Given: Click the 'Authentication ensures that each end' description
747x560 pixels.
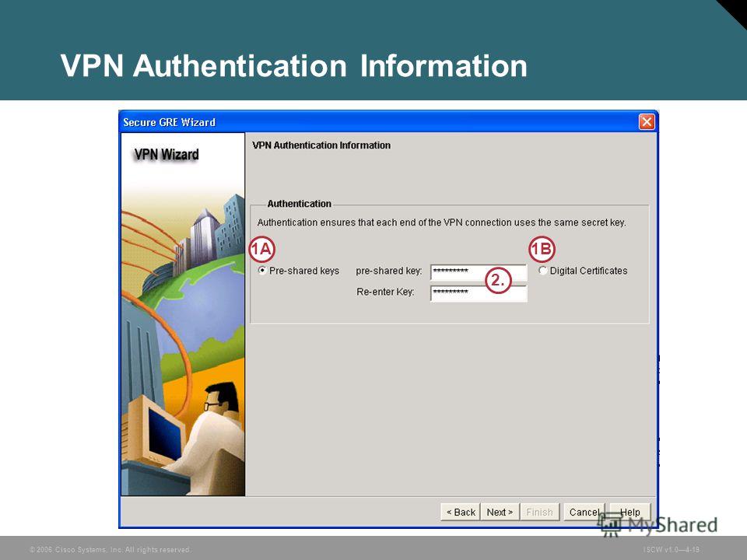Looking at the screenshot, I should point(442,222).
